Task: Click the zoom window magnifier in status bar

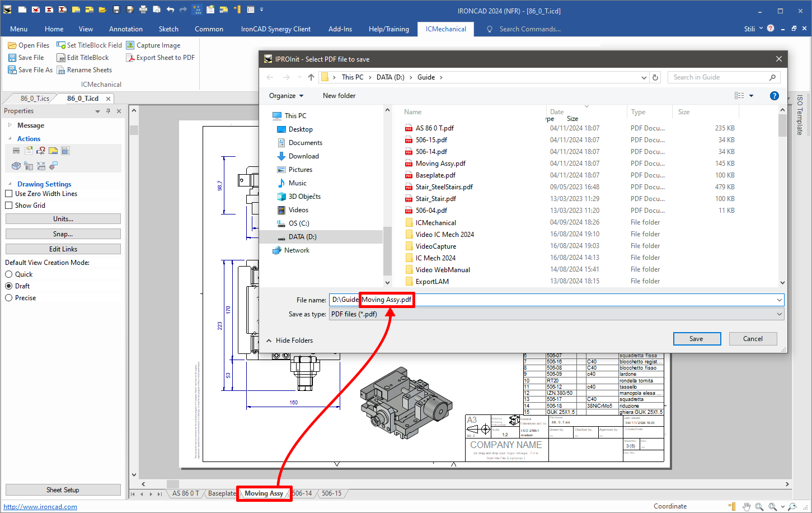Action: pyautogui.click(x=759, y=506)
